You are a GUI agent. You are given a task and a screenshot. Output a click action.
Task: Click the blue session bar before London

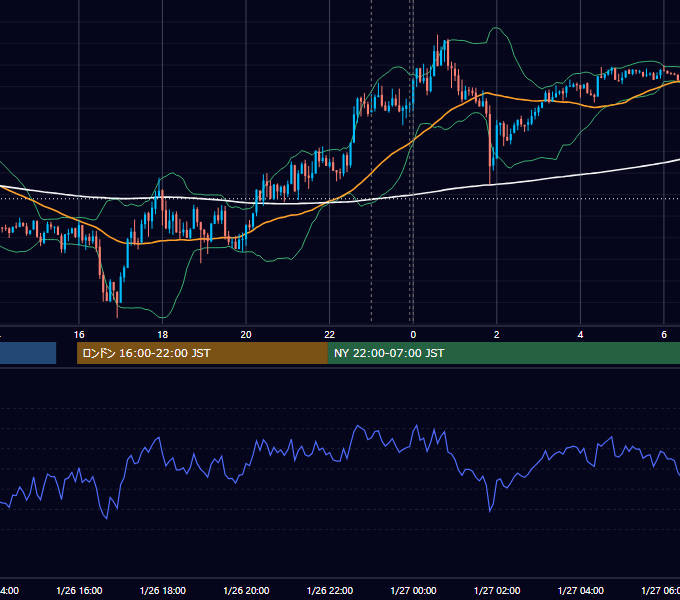28,353
